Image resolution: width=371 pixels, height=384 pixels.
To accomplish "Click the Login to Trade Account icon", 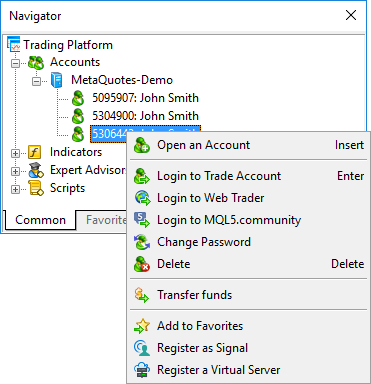I will coord(142,176).
